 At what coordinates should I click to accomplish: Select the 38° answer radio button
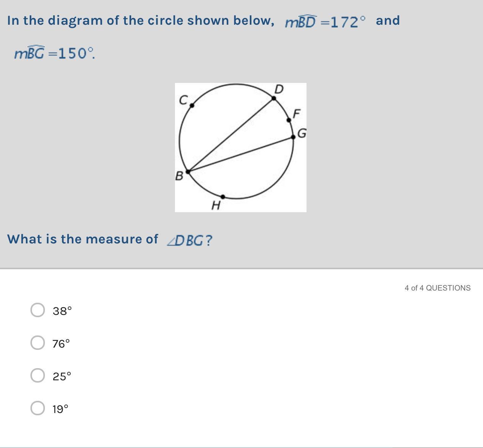pyautogui.click(x=38, y=310)
